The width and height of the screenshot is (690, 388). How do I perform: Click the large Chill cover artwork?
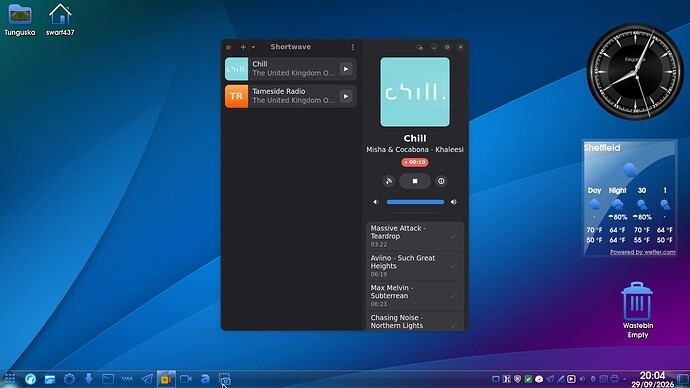point(415,92)
